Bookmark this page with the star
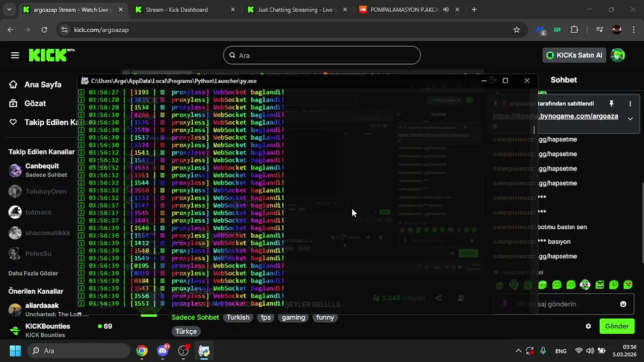Screen dimensions: 644x362 tap(516, 30)
